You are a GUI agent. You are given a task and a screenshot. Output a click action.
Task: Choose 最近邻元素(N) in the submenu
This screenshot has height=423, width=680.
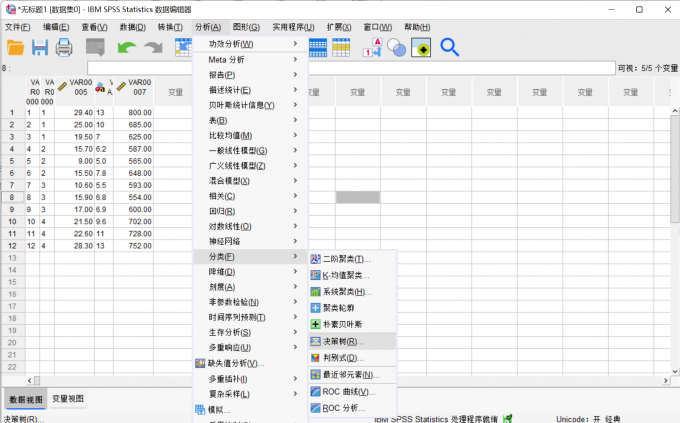[353, 375]
